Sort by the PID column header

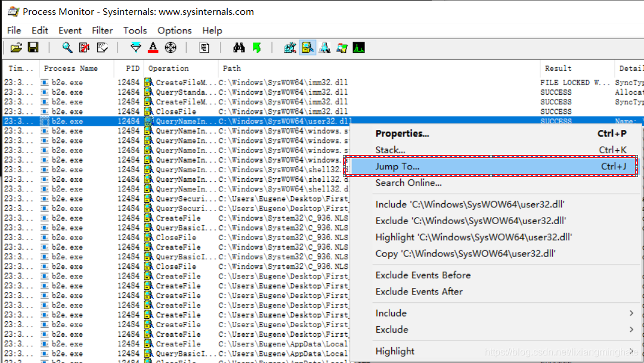[129, 68]
